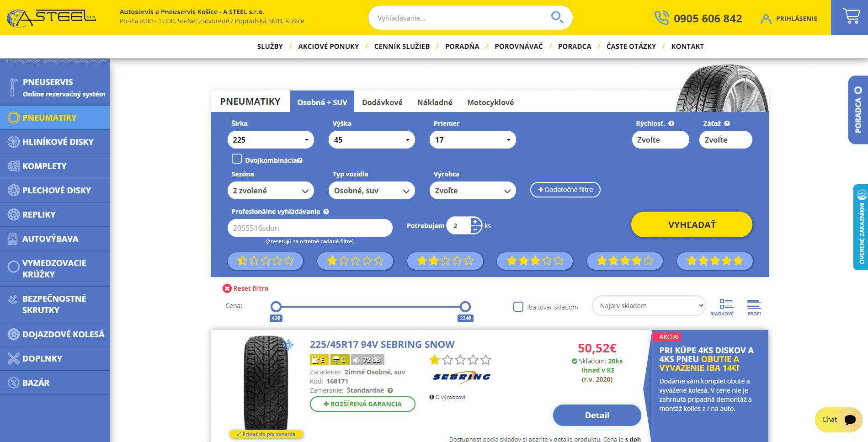The width and height of the screenshot is (868, 442).
Task: Open Najprv skladom sorting dropdown
Action: (x=648, y=306)
